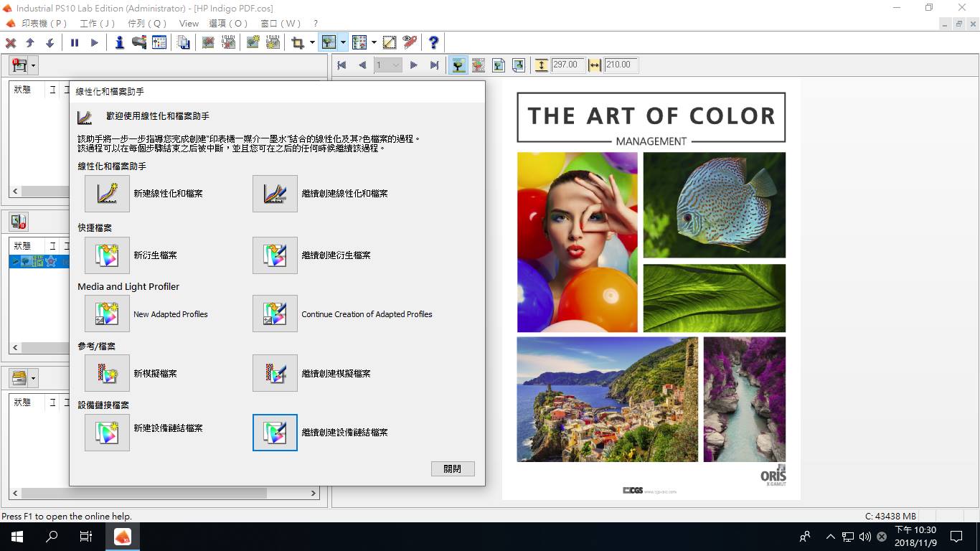This screenshot has width=980, height=551.
Task: Toggle the tree image preview button
Action: [458, 65]
